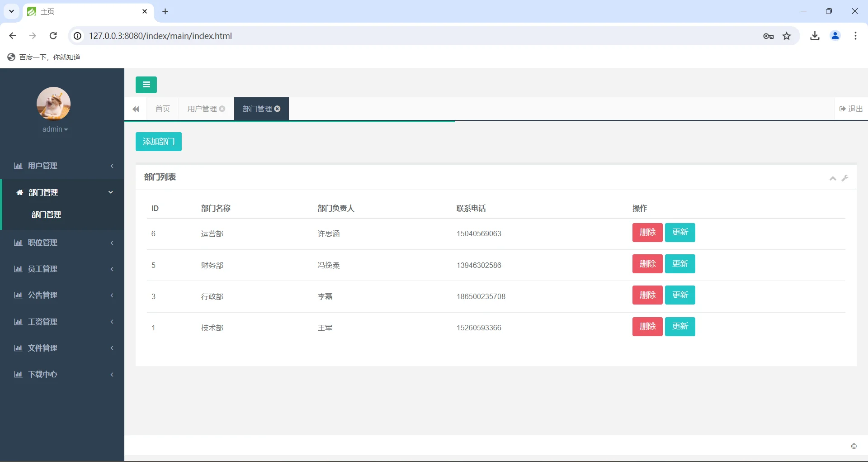Click the wrench icon on 部门列表 panel
This screenshot has width=868, height=462.
coord(845,178)
